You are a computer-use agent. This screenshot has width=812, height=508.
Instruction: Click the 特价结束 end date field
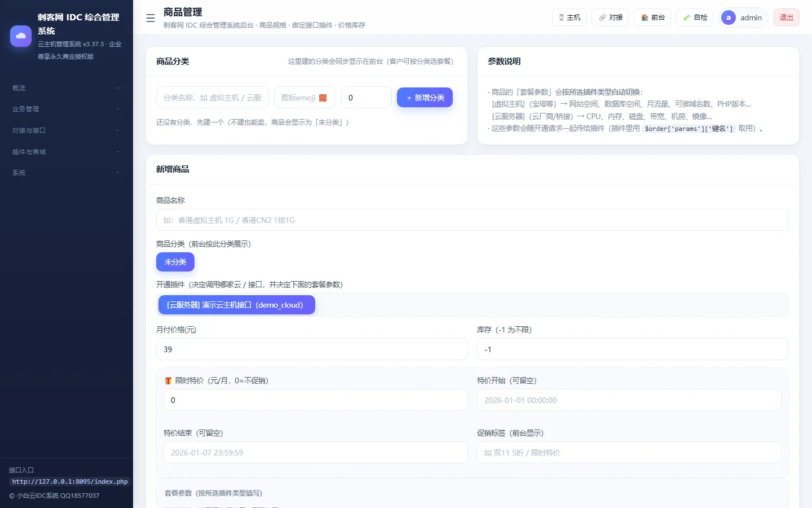pos(316,453)
